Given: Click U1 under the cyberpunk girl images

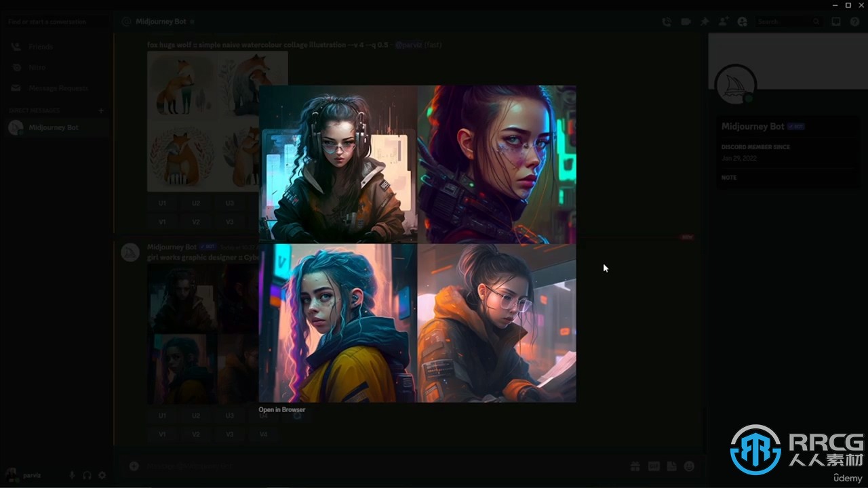Looking at the screenshot, I should pyautogui.click(x=162, y=415).
